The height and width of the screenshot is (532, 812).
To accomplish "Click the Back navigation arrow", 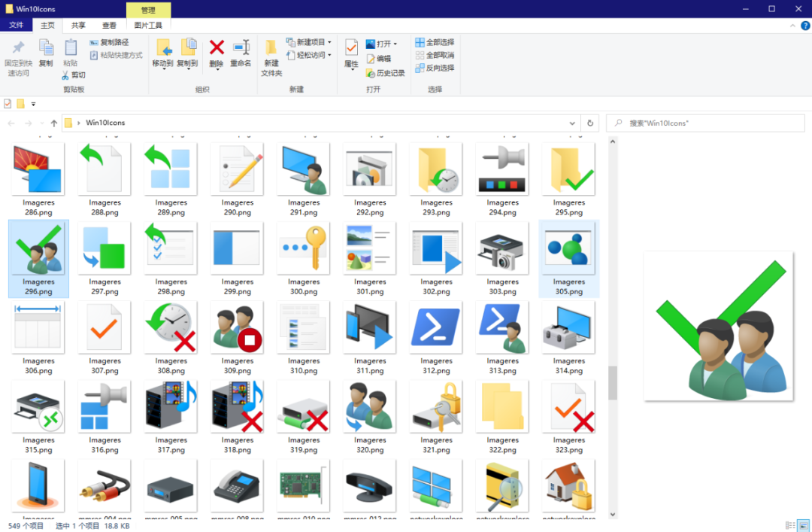I will [x=11, y=123].
